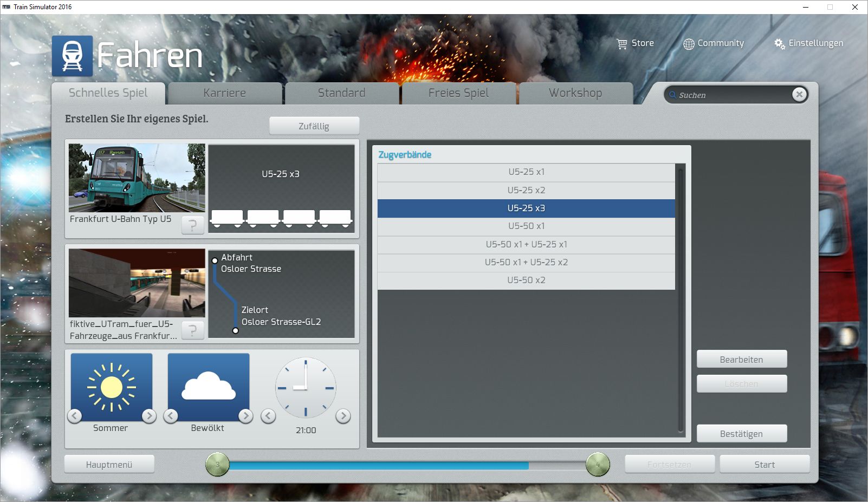This screenshot has height=502, width=868.
Task: Click the Community globe icon
Action: tap(689, 44)
